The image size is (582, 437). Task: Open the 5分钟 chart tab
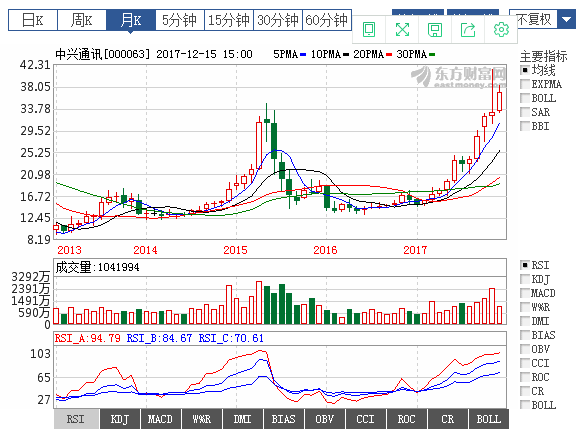180,20
